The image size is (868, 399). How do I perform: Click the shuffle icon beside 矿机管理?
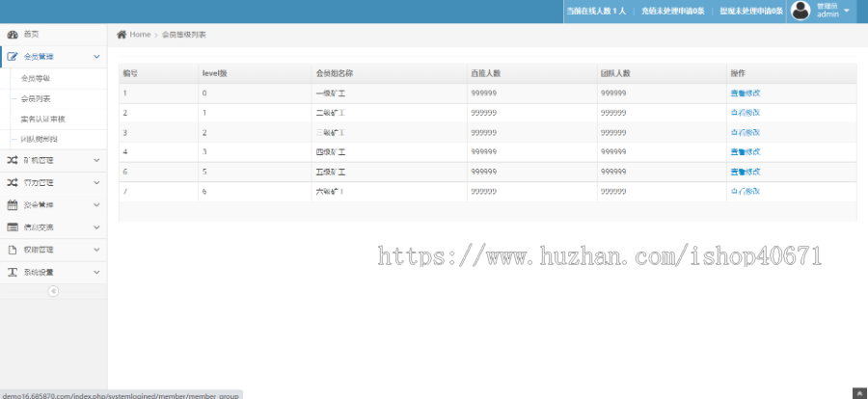pos(13,160)
